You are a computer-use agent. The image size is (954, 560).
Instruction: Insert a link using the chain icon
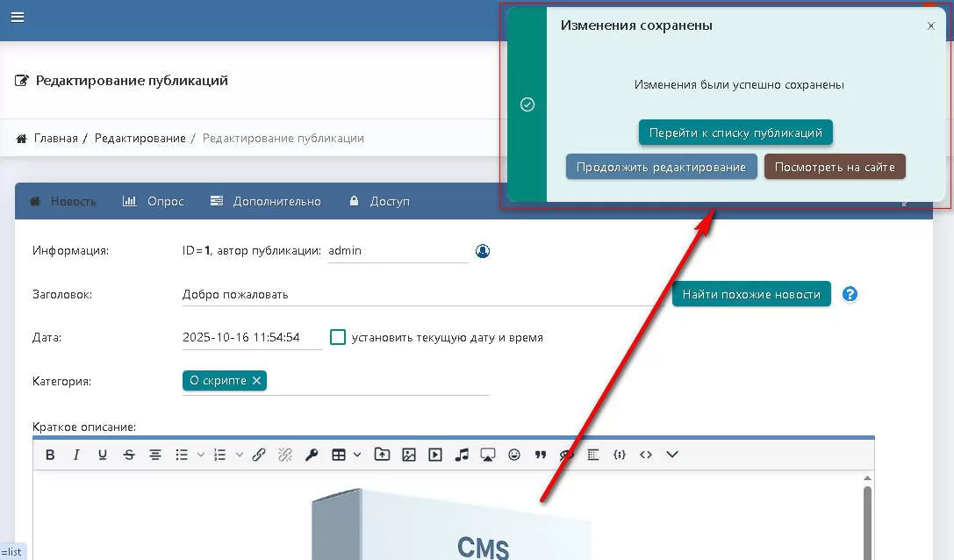(259, 455)
